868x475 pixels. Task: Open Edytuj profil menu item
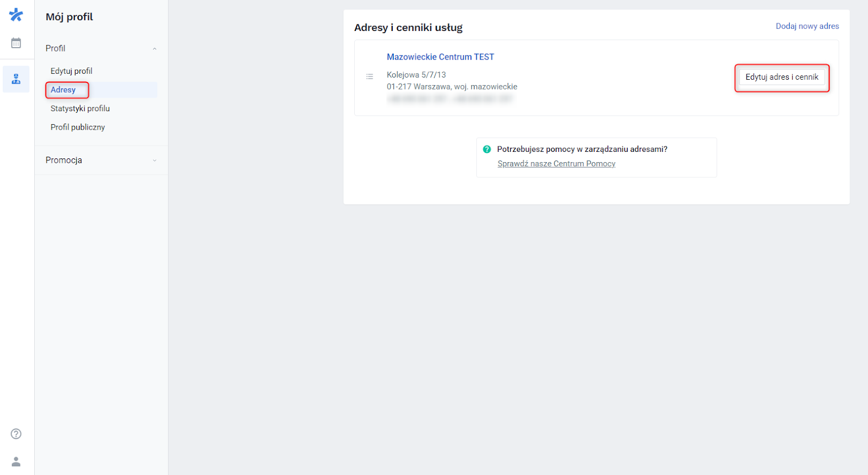71,70
